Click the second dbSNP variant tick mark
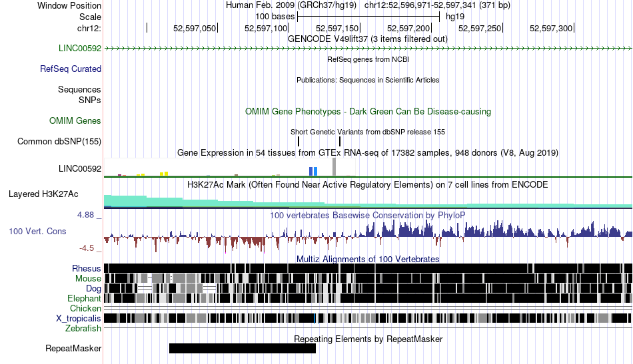 coord(340,142)
